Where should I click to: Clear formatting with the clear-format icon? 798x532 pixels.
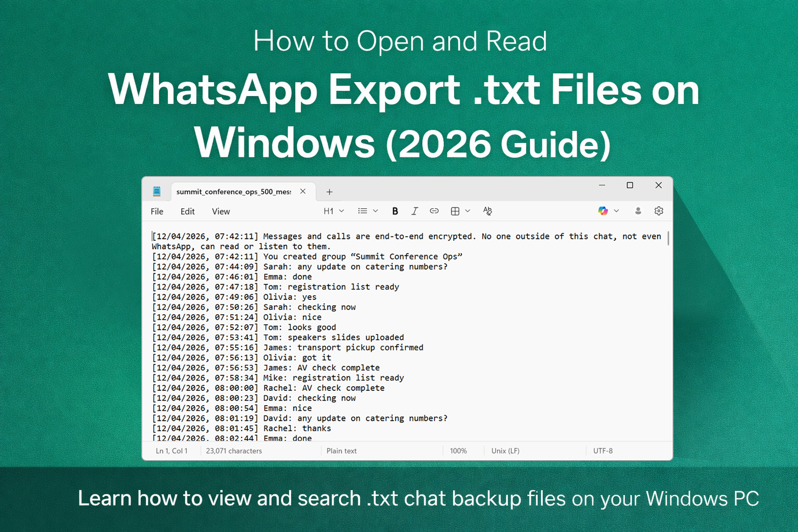[487, 211]
